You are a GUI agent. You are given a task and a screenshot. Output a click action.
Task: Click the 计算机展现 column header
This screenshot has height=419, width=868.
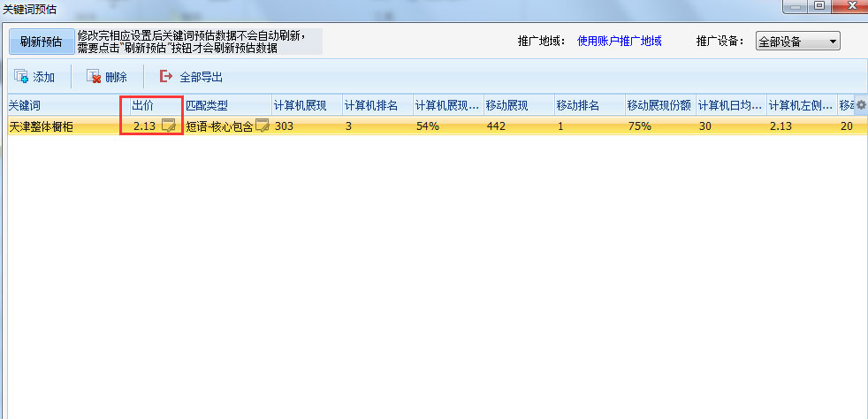[x=304, y=105]
